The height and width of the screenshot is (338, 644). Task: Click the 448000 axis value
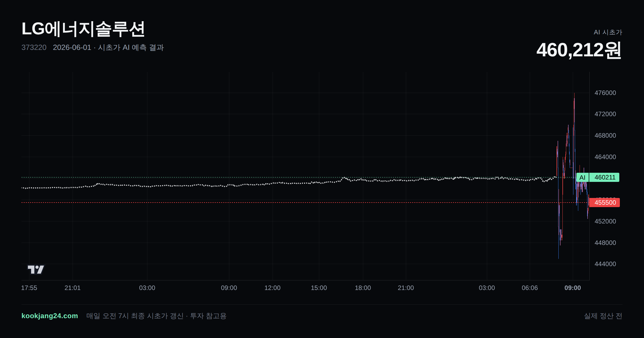tap(605, 243)
